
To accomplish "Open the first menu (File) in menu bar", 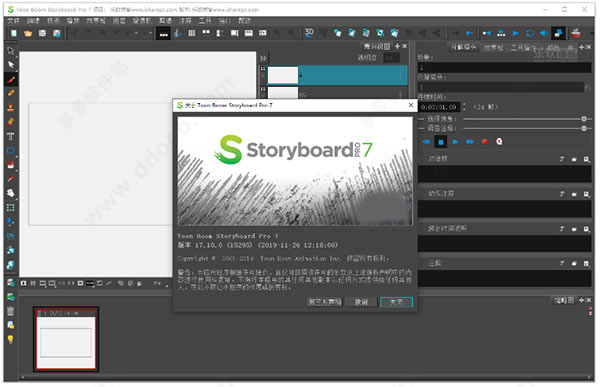I will [13, 21].
